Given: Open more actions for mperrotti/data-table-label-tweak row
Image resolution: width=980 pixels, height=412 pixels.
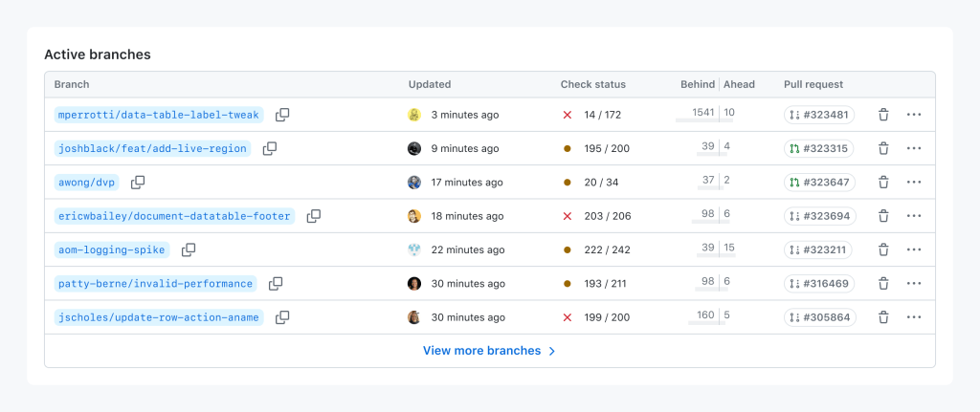Looking at the screenshot, I should [914, 115].
